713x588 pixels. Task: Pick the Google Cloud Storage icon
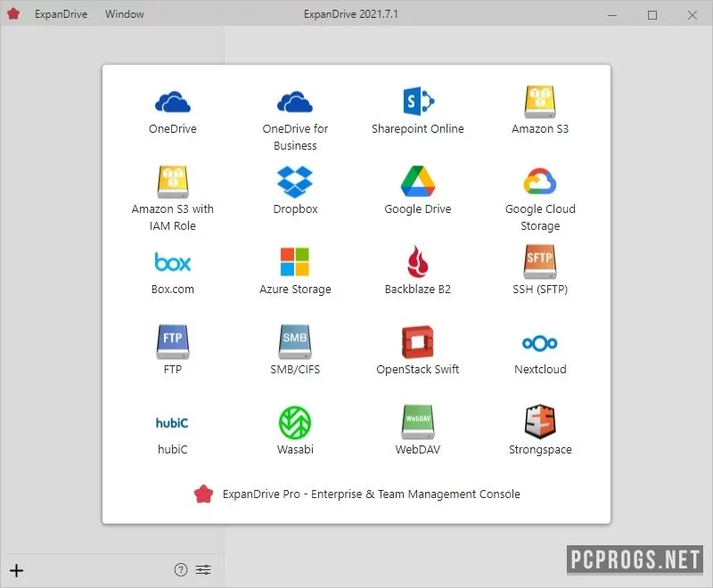[x=540, y=182]
